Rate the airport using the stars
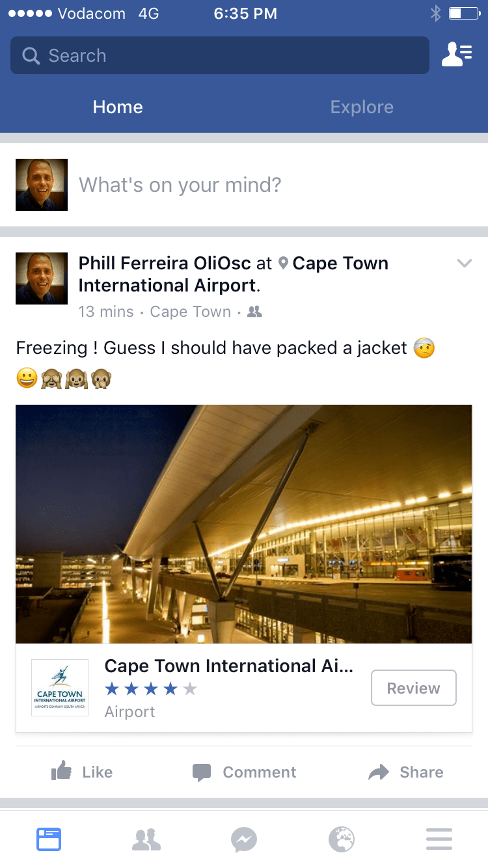 150,689
